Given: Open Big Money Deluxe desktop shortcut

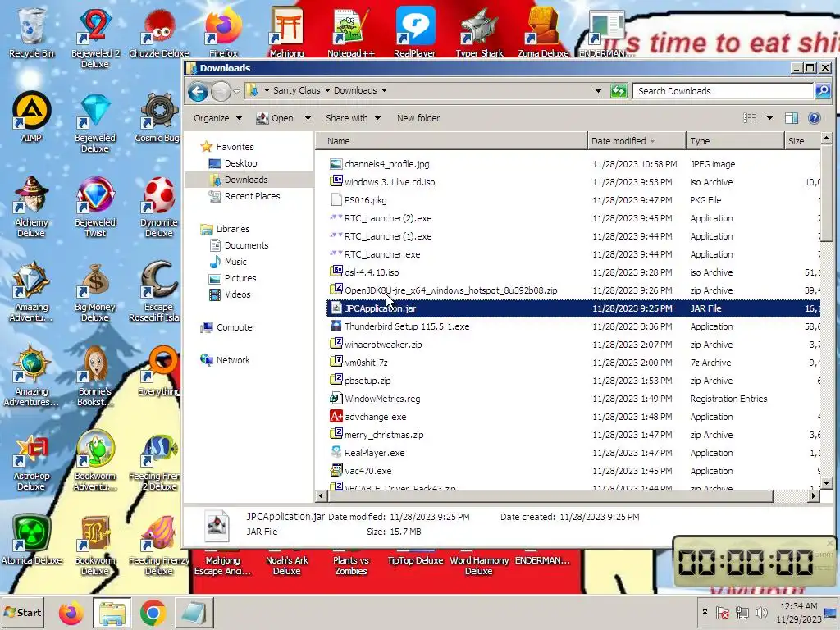Looking at the screenshot, I should click(x=95, y=291).
